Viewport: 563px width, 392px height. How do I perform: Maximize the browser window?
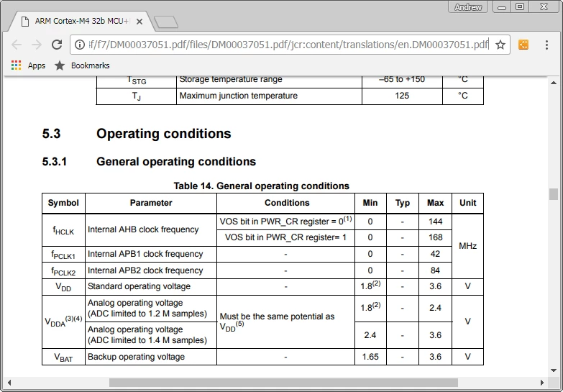pyautogui.click(x=520, y=6)
